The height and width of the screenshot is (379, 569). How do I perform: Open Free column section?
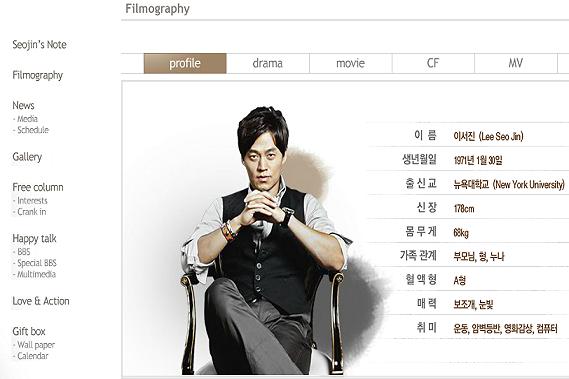tap(38, 187)
